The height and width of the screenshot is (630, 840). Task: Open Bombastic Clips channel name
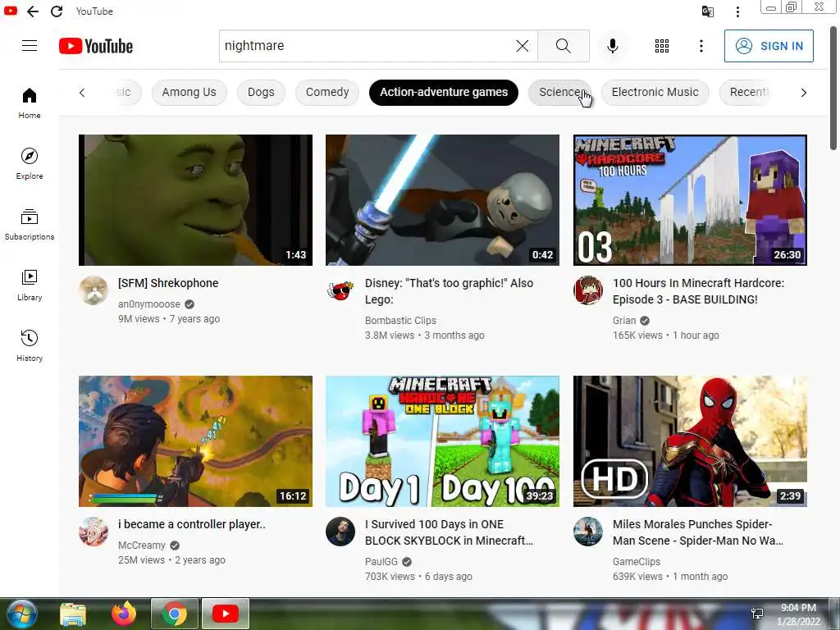coord(400,321)
